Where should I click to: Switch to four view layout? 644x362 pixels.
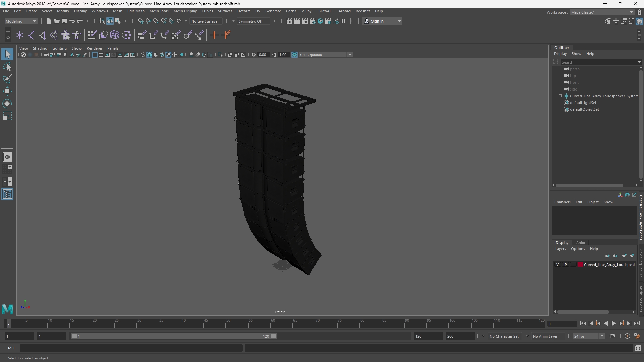(7, 169)
